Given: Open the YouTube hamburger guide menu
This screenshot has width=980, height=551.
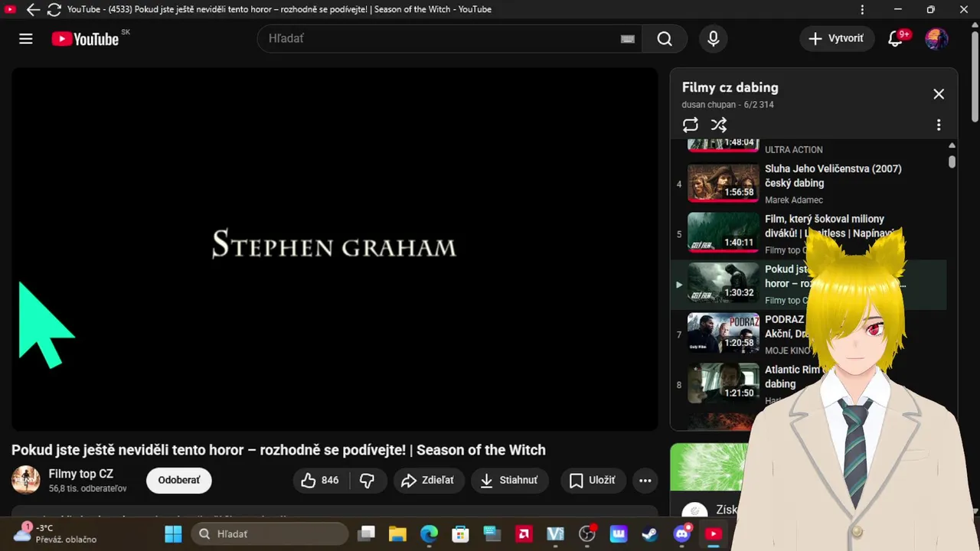Looking at the screenshot, I should (26, 39).
